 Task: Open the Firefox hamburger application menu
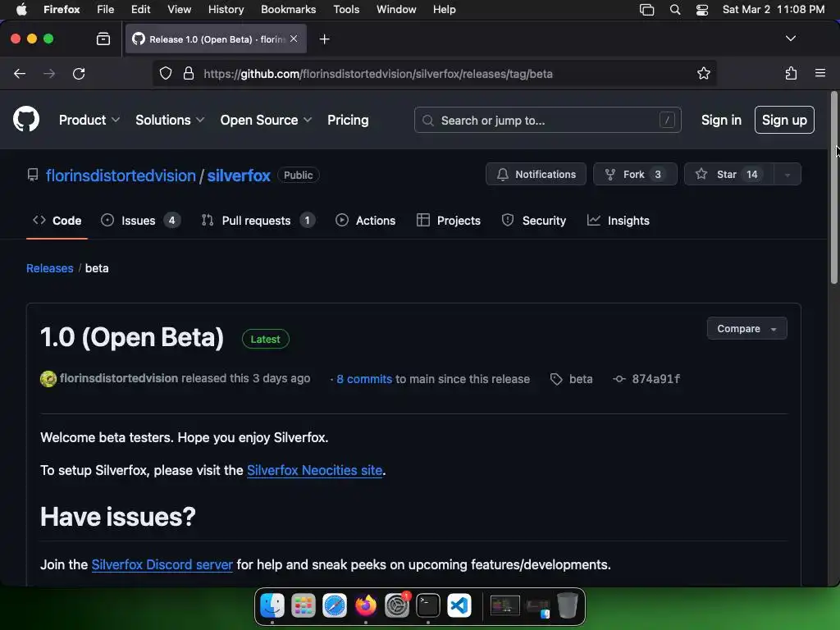point(819,73)
